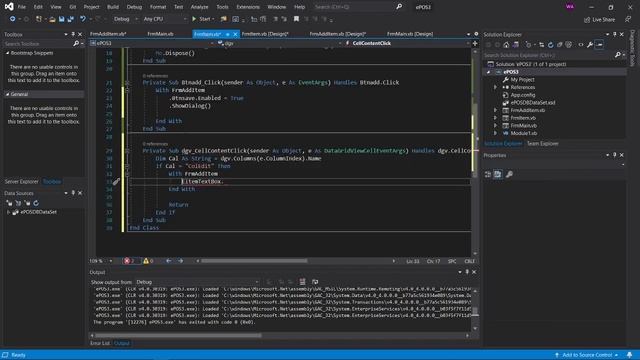Open the Build menu
Screen dimensions: 640x360
[113, 7]
